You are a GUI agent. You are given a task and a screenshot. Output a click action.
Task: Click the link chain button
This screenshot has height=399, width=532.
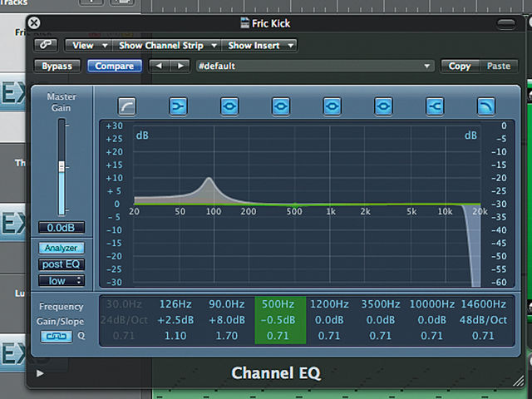[46, 45]
